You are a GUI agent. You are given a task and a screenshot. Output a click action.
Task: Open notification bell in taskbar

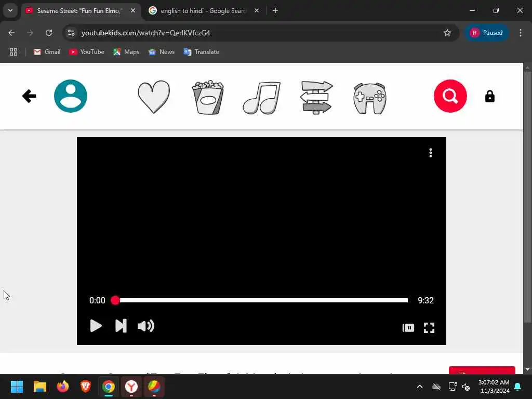point(518,387)
